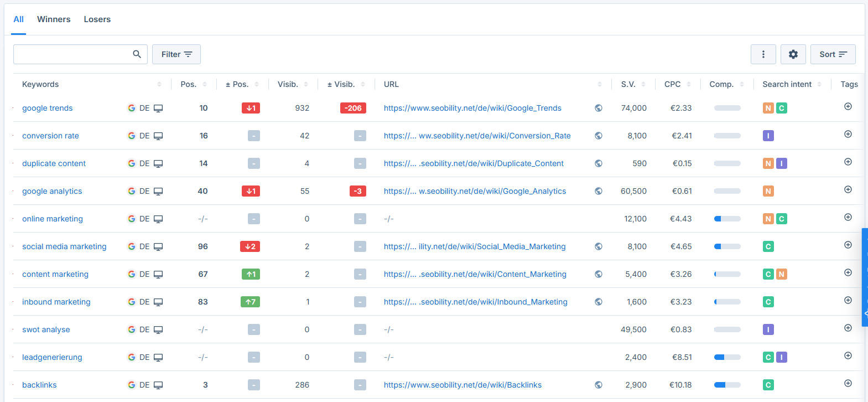Switch to the Losers tab
The width and height of the screenshot is (868, 402).
[x=97, y=19]
